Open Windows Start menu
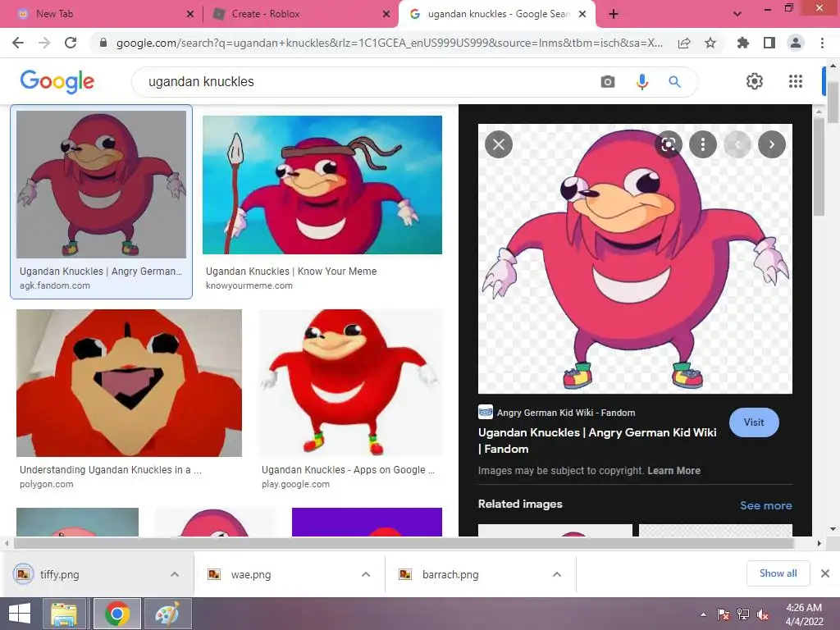The width and height of the screenshot is (840, 630). pyautogui.click(x=20, y=614)
